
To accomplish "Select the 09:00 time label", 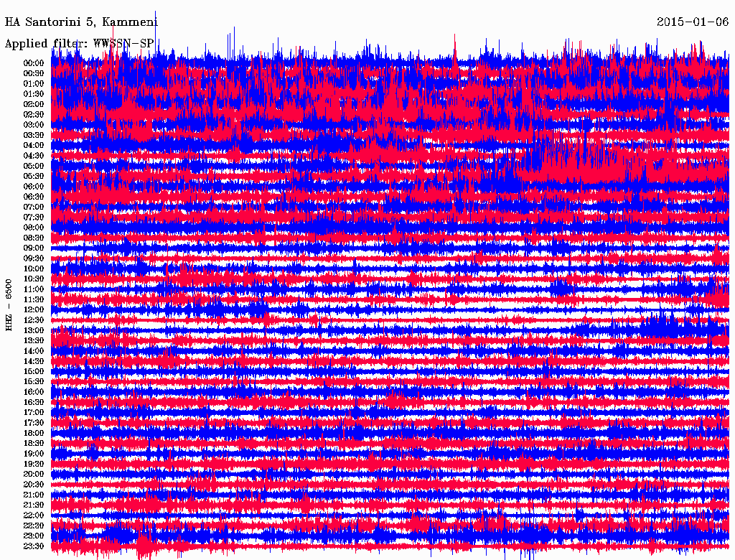I will tap(34, 248).
